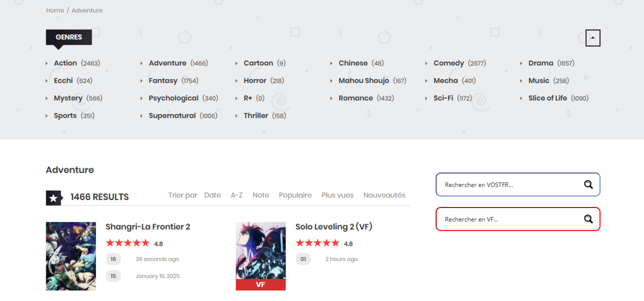Collapse the genres panel with arrow button
Image resolution: width=644 pixels, height=301 pixels.
(x=593, y=38)
